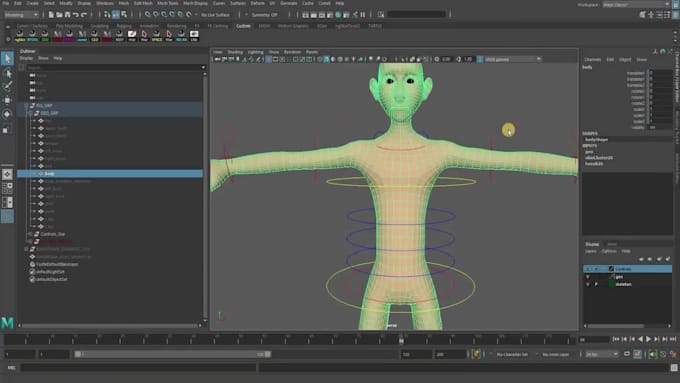Screen dimensions: 680x383
Task: Pause the viewport display with pause icon
Action: click(363, 15)
